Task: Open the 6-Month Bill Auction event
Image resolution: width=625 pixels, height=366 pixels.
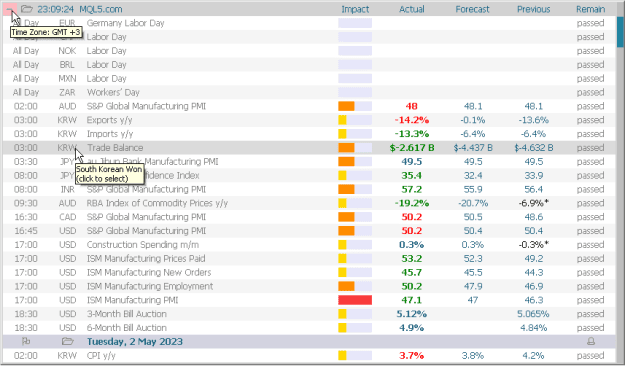Action: pyautogui.click(x=126, y=328)
